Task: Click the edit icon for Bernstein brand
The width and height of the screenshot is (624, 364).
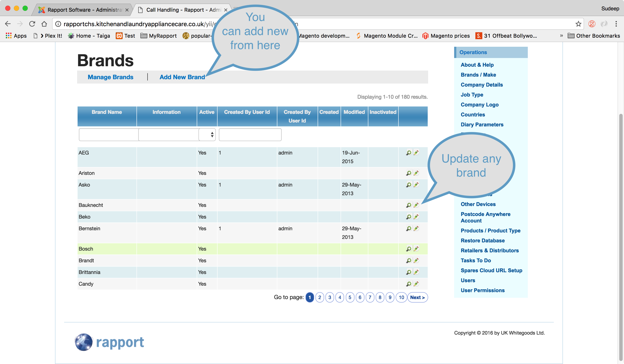Action: pyautogui.click(x=415, y=228)
